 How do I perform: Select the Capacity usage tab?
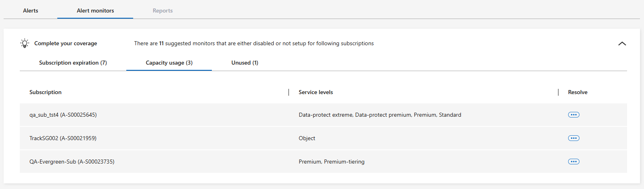coord(169,63)
